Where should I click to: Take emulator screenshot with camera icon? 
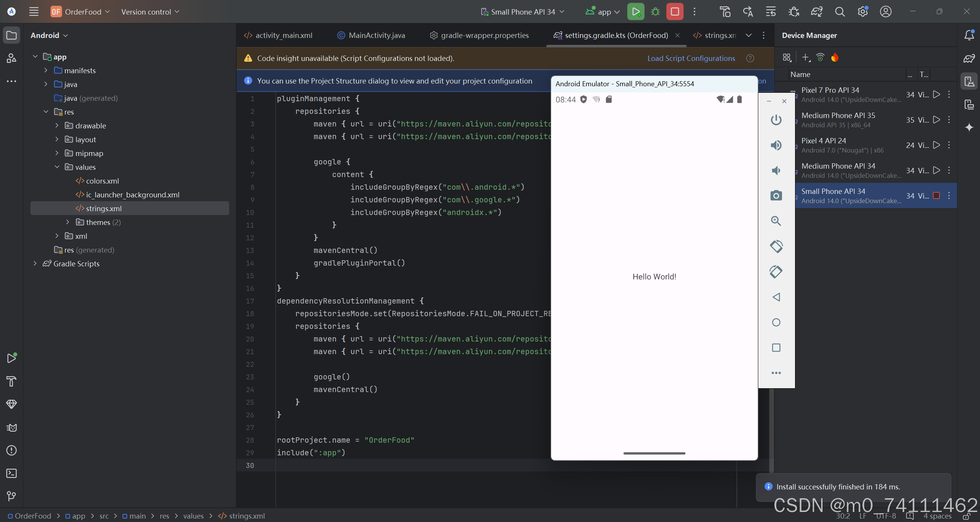click(x=776, y=196)
